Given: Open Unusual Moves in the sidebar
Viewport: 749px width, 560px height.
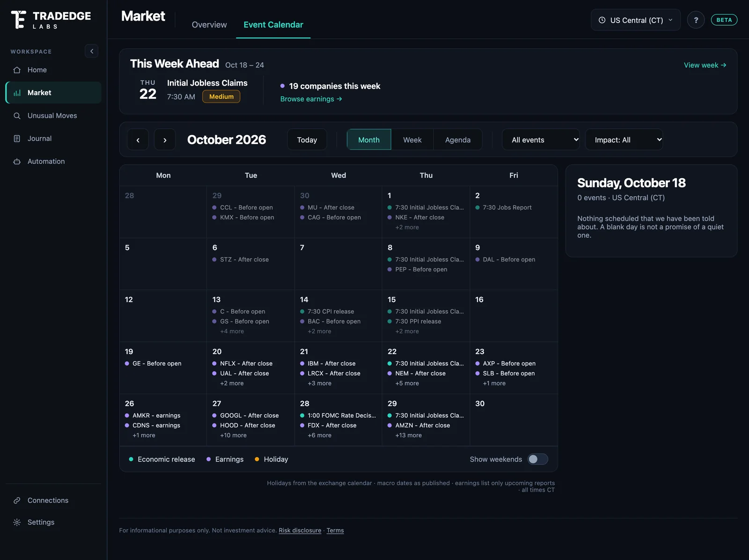Looking at the screenshot, I should (53, 116).
